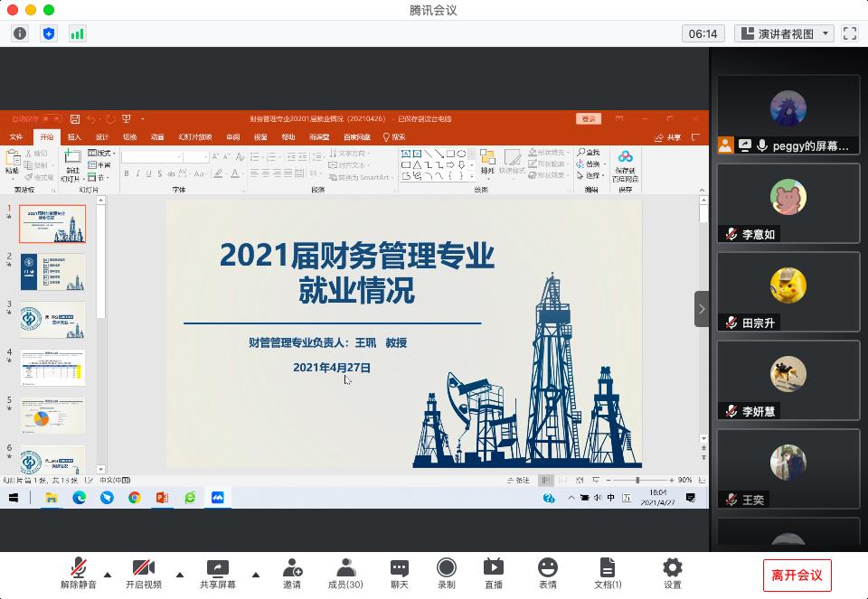Select 李意如's participant video tile

coord(788,203)
